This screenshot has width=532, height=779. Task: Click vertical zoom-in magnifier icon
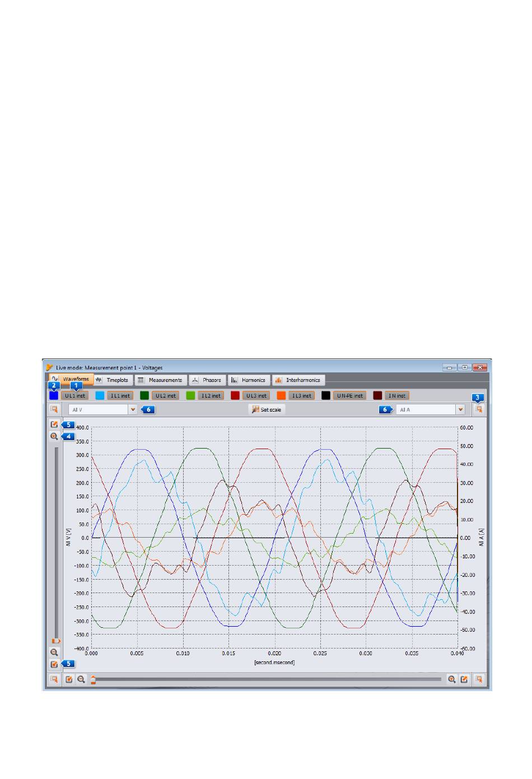tap(54, 436)
